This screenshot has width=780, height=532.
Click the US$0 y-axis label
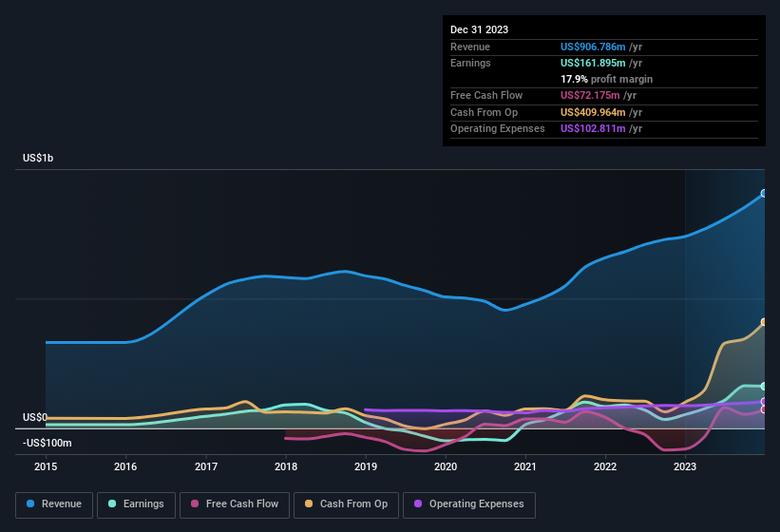tap(35, 417)
